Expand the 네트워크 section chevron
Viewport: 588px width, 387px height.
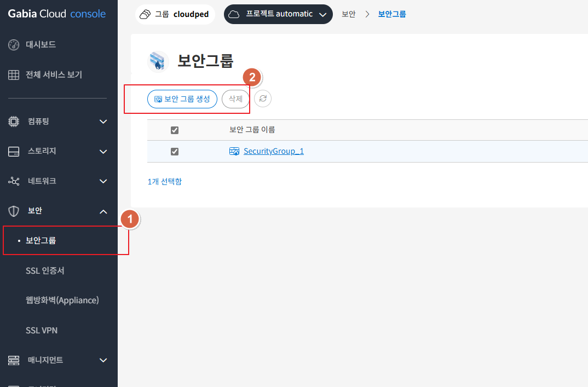click(x=103, y=181)
